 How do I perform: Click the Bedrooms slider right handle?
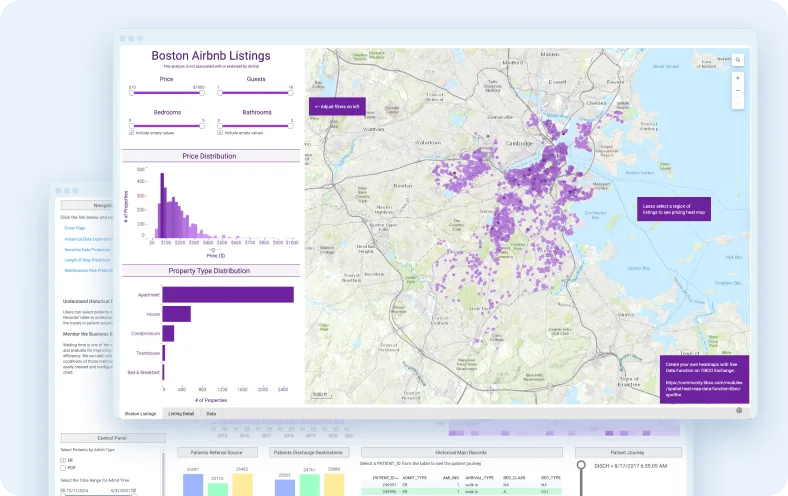(202, 126)
